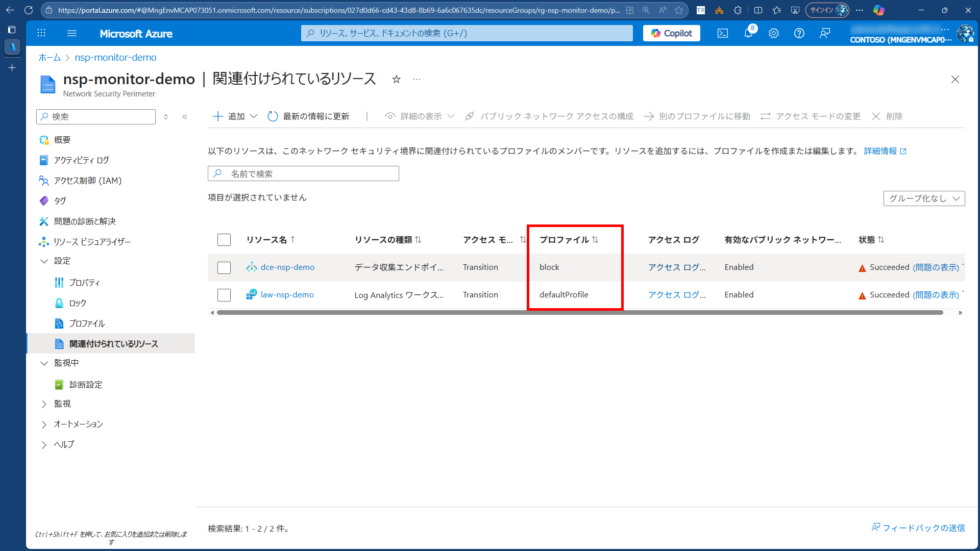The width and height of the screenshot is (980, 551).
Task: Open the 診断設定 page from the sidebar
Action: tap(86, 384)
